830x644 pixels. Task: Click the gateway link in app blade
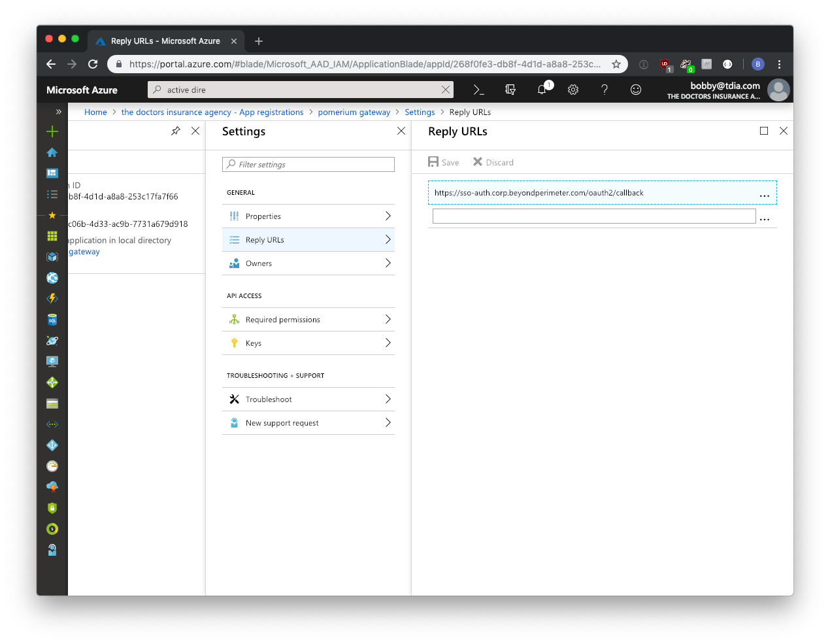pyautogui.click(x=84, y=252)
